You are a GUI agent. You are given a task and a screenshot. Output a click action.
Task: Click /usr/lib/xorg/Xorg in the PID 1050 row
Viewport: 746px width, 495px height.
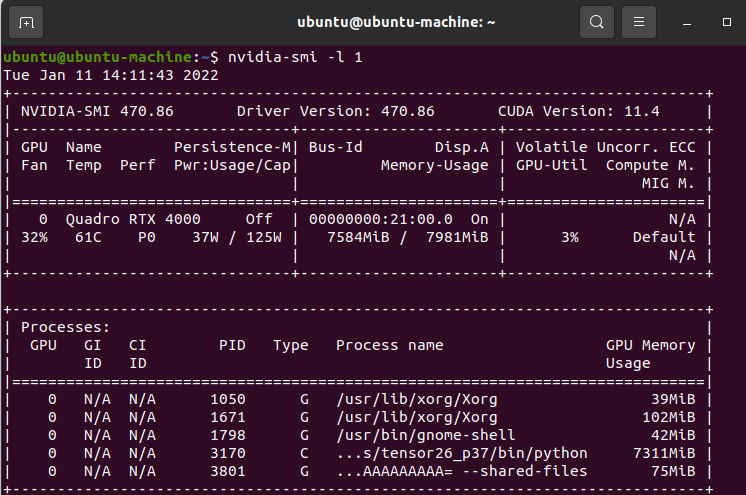pyautogui.click(x=417, y=399)
